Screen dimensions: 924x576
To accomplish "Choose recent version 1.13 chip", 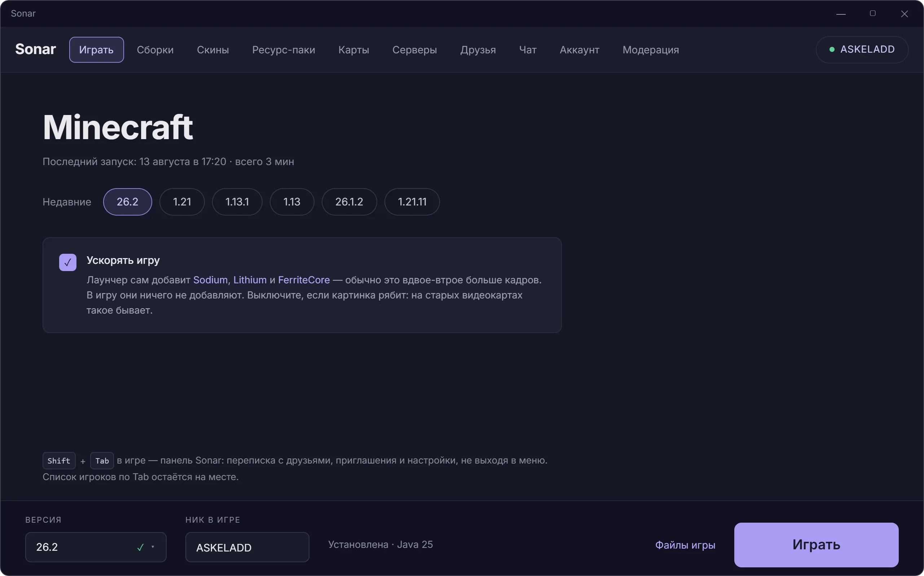I will click(x=292, y=201).
